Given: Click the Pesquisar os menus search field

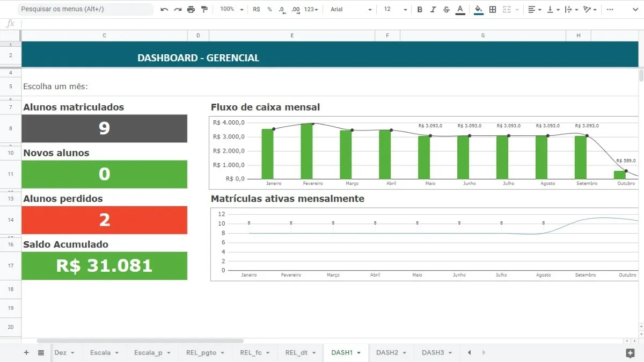Looking at the screenshot, I should tap(86, 10).
